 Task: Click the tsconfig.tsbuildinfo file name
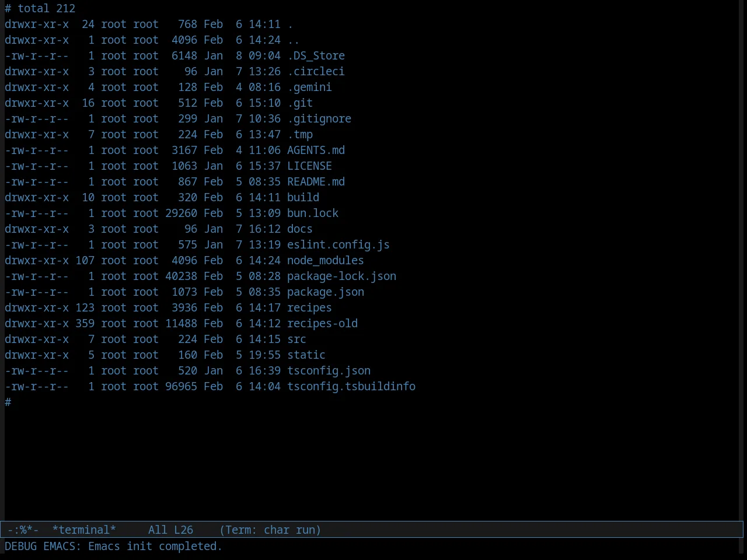[x=351, y=387]
